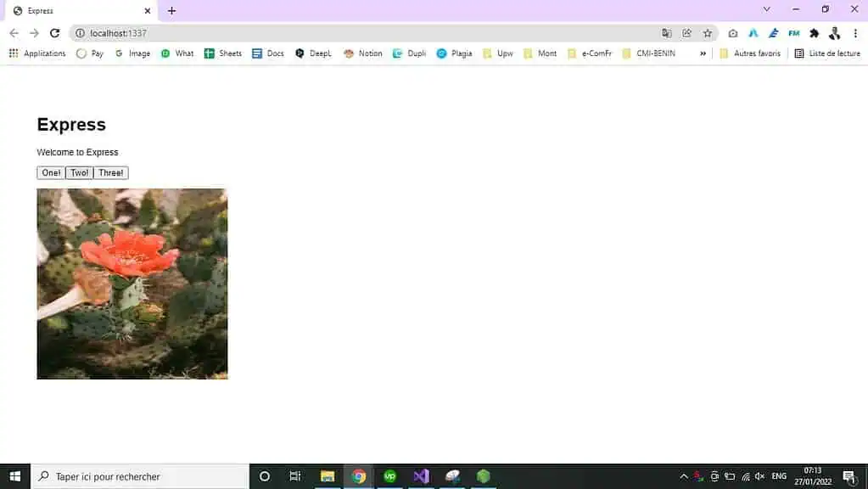This screenshot has height=489, width=868.
Task: Reload the localhost page
Action: tap(55, 33)
